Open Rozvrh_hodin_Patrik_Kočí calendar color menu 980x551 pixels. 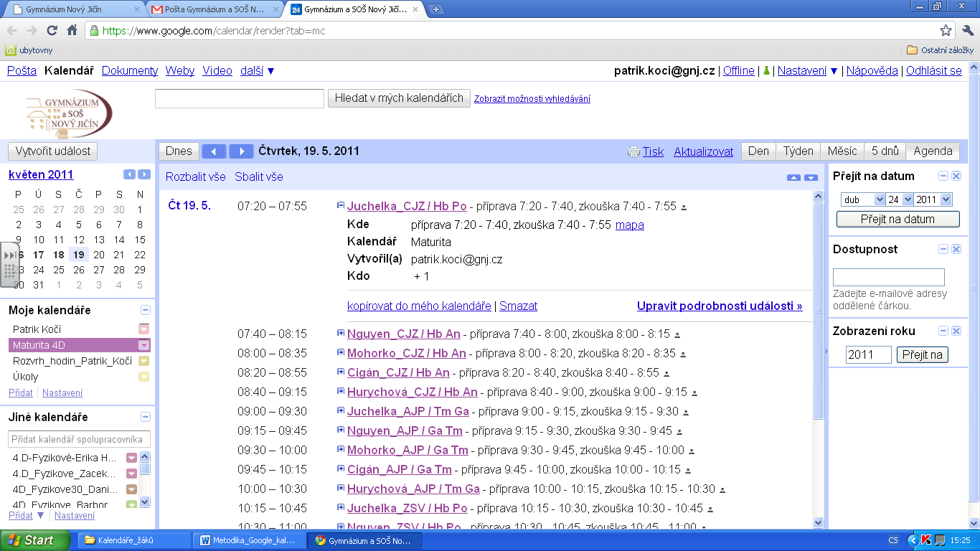point(143,361)
